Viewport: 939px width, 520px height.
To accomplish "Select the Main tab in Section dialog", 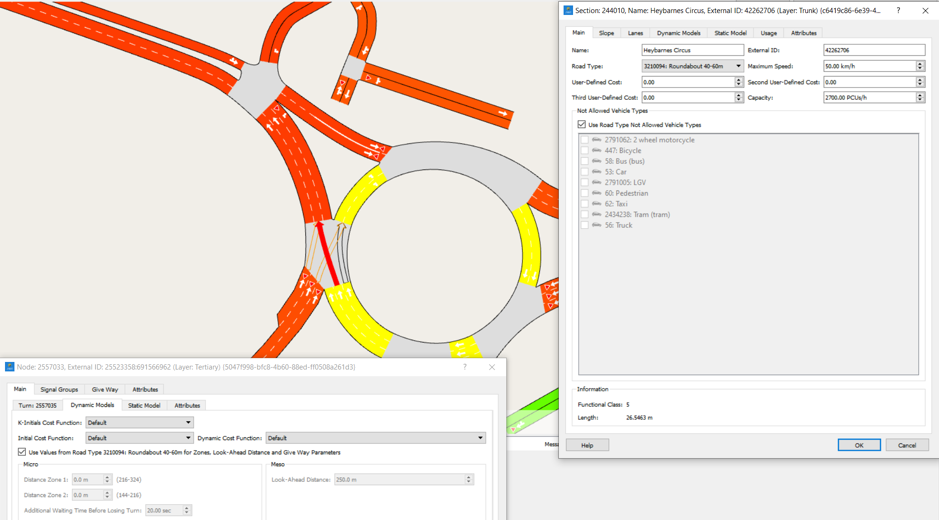I will tap(578, 32).
